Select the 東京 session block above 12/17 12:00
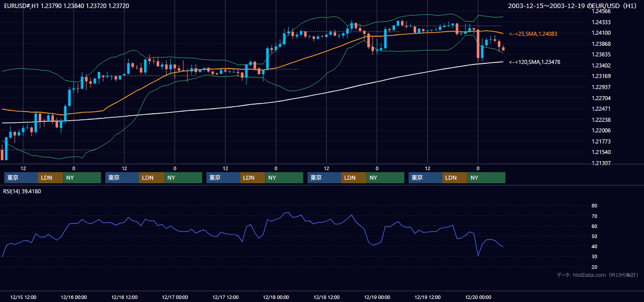The image size is (644, 302). pos(223,178)
